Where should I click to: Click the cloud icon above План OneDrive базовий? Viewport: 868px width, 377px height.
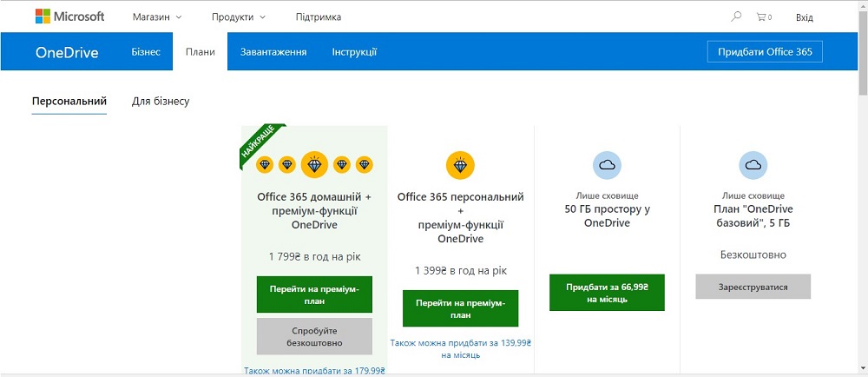(x=753, y=165)
